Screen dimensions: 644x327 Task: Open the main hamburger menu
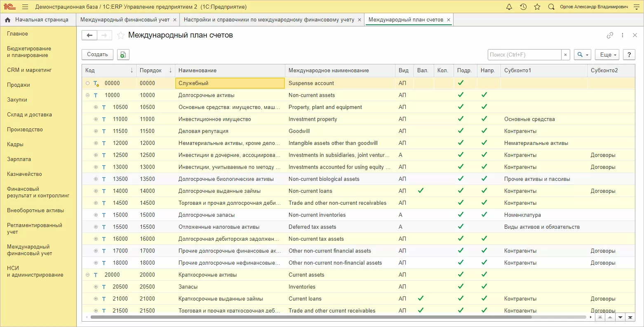point(25,7)
